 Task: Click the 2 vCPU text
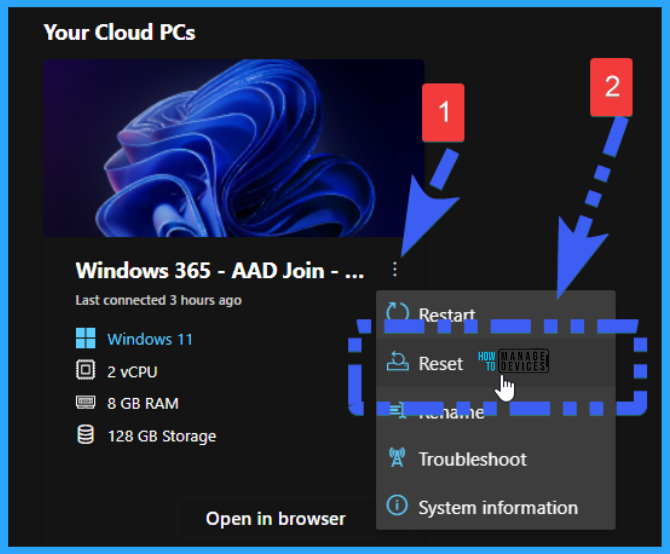[x=132, y=372]
